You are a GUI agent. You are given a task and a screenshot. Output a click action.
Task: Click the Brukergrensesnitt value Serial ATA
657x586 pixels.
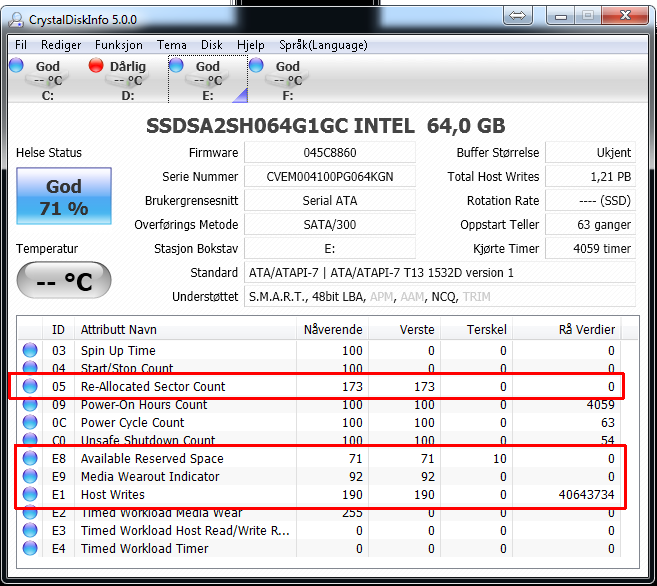(330, 201)
